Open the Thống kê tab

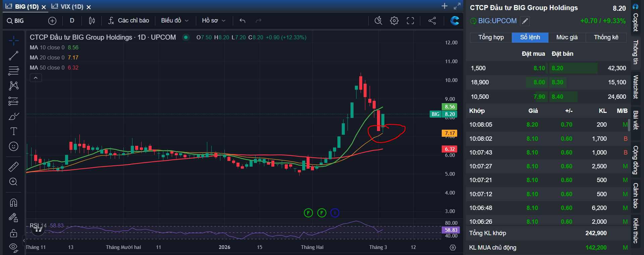tap(606, 37)
